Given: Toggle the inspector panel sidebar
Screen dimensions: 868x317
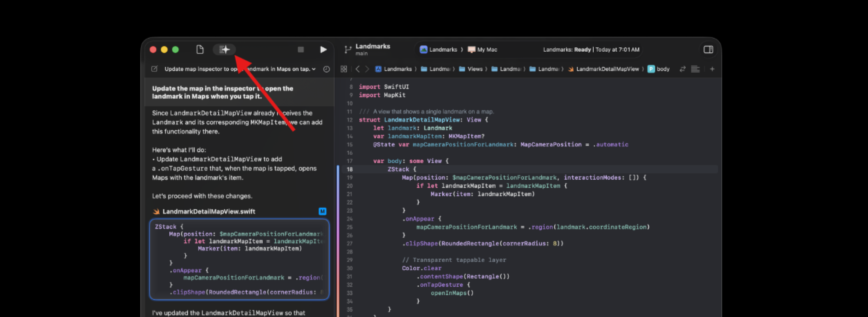Looking at the screenshot, I should tap(708, 50).
